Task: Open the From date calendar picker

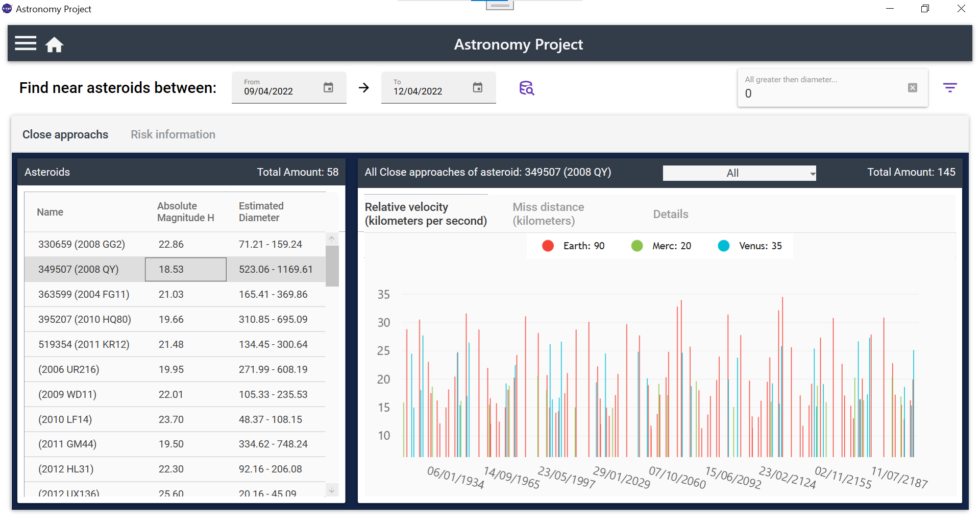Action: (x=328, y=87)
